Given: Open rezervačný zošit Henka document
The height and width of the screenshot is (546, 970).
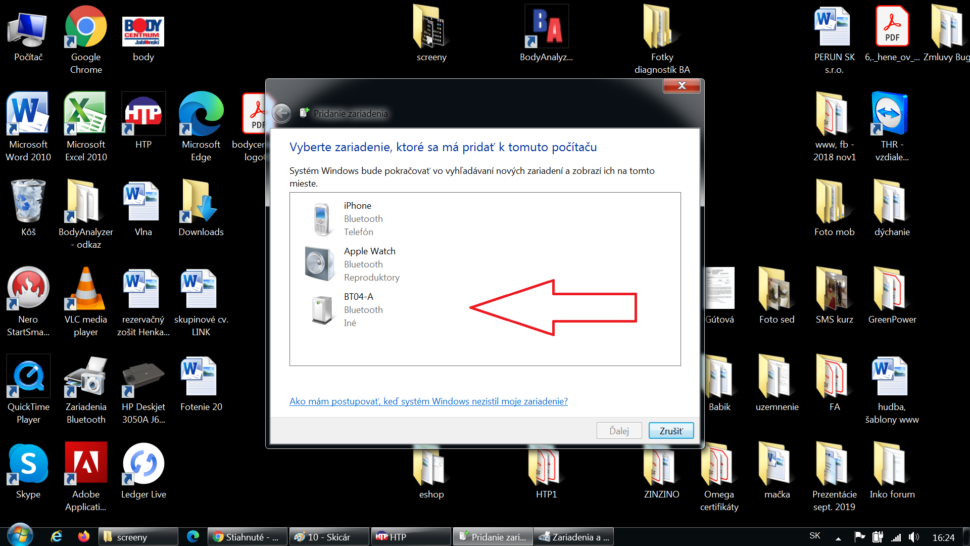Looking at the screenshot, I should click(143, 302).
